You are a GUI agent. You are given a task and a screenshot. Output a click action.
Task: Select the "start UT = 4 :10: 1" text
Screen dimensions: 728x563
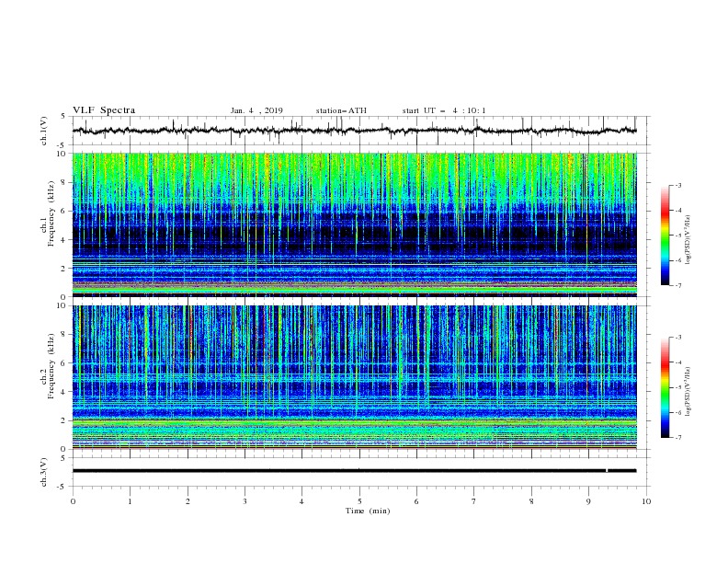coord(444,110)
